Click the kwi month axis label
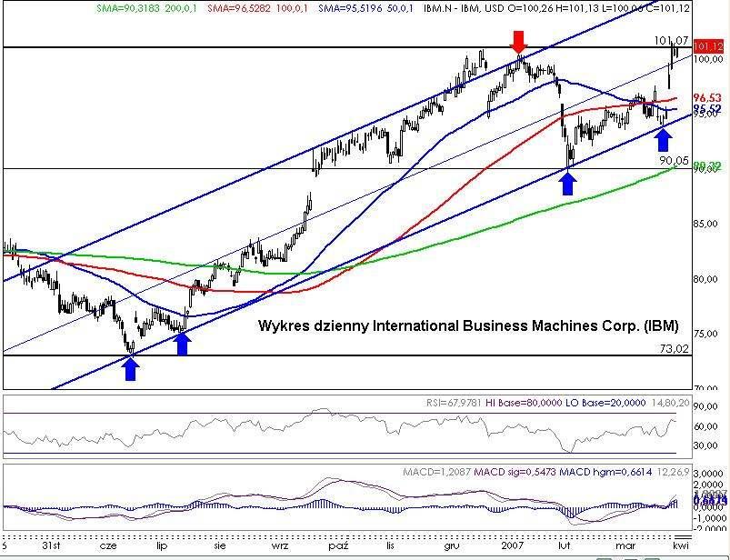This screenshot has width=730, height=560. coord(680,545)
